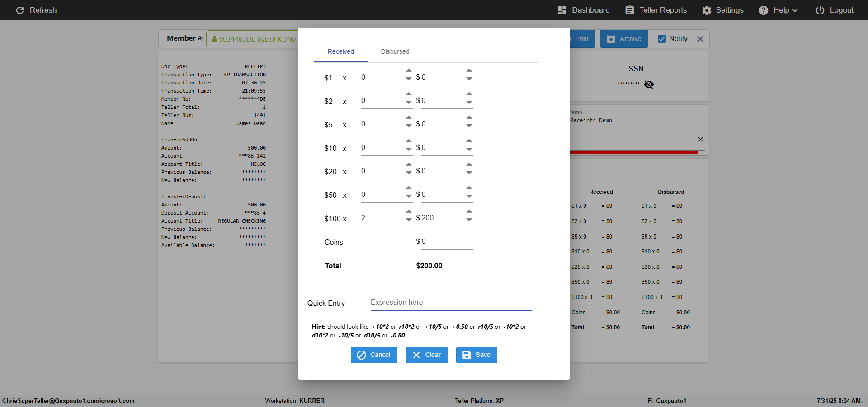Screen dimensions: 868x407
Task: Increase $5 dollar amount up arrow
Action: [x=469, y=117]
